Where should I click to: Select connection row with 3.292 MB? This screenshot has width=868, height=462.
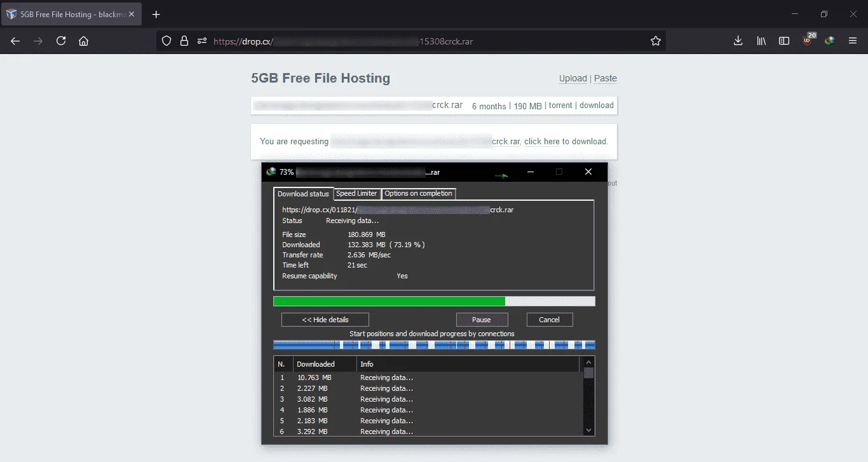point(429,431)
